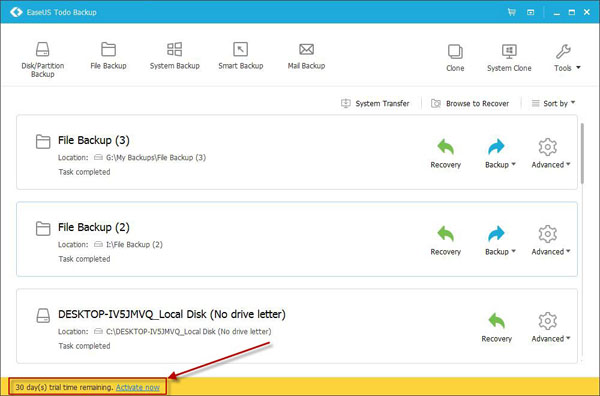Image resolution: width=600 pixels, height=396 pixels.
Task: Click Task completed status under File Backup (2)
Action: pos(84,259)
